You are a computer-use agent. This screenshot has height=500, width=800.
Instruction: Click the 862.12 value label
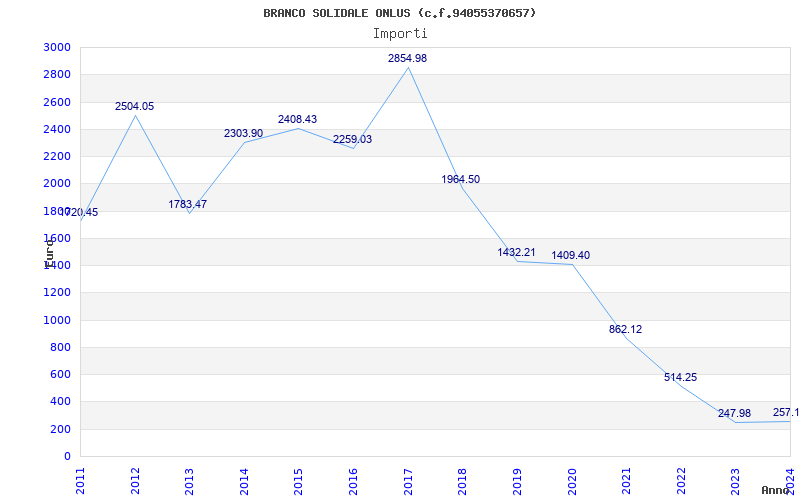(x=626, y=330)
